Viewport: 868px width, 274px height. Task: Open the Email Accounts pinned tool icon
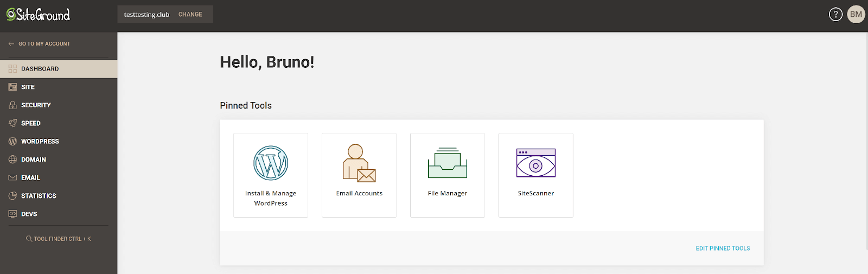pyautogui.click(x=359, y=163)
